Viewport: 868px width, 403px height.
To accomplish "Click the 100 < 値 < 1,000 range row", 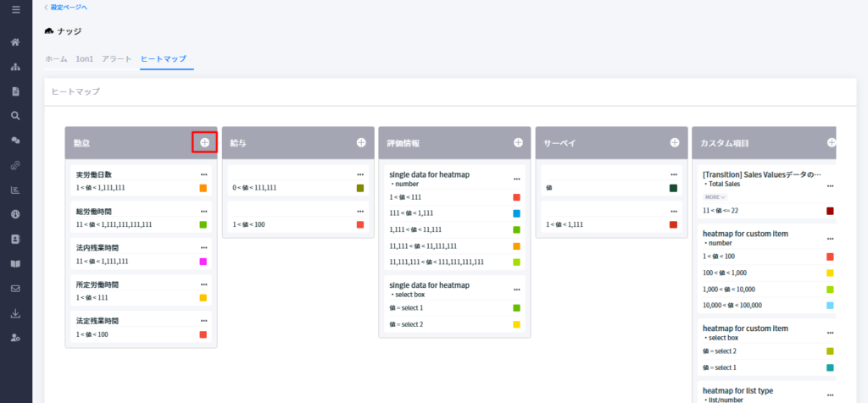I will click(768, 273).
